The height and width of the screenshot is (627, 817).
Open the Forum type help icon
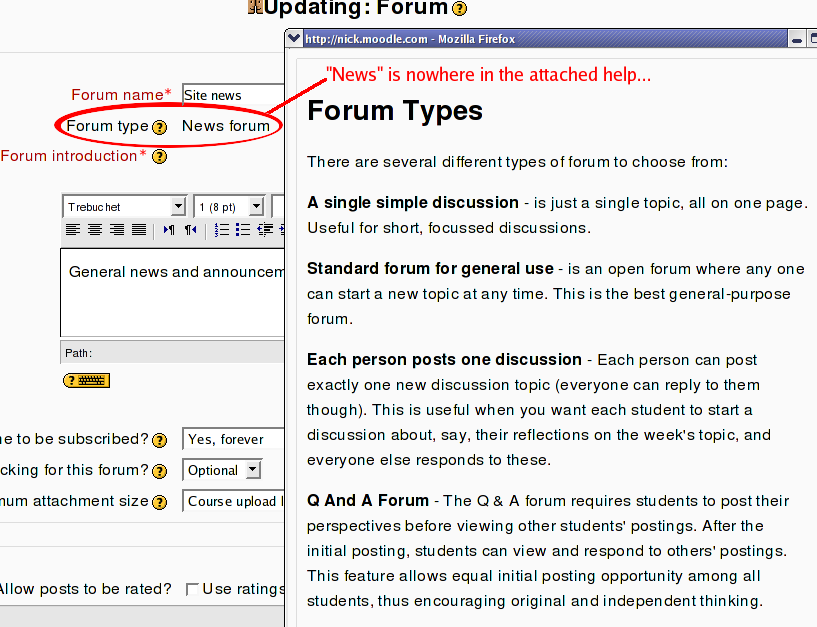coord(159,127)
